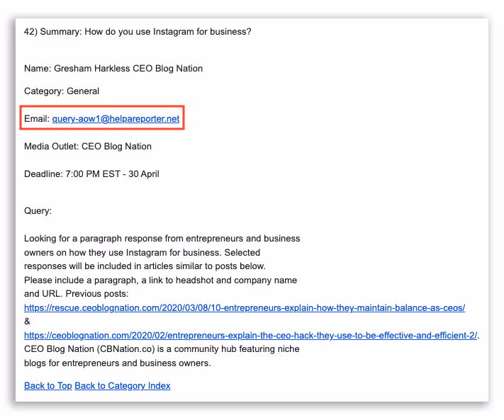Select the line 'CEO Blog Nation (CBNation.co) is a community'
Image resolution: width=504 pixels, height=420 pixels.
[x=162, y=349]
